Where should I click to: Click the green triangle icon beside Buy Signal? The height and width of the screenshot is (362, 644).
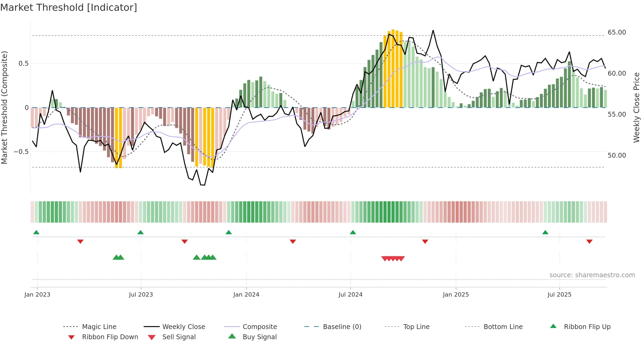pyautogui.click(x=232, y=336)
